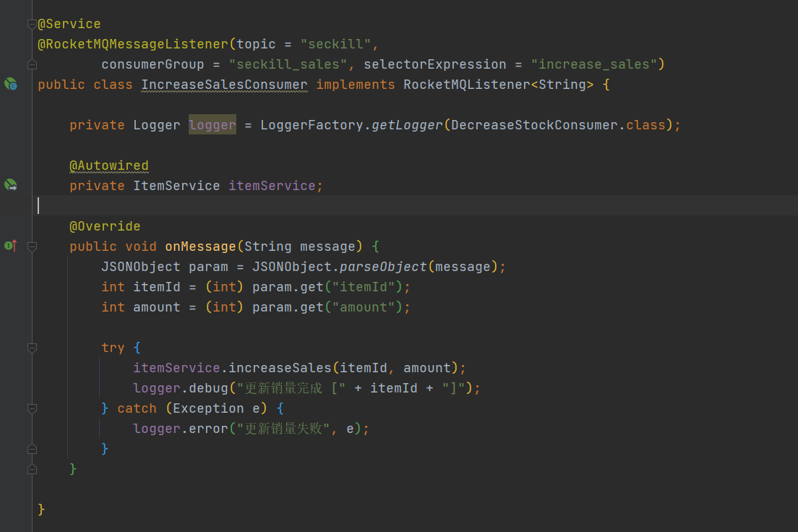
Task: Click the fold end marker at onMessage closing brace
Action: (x=32, y=469)
